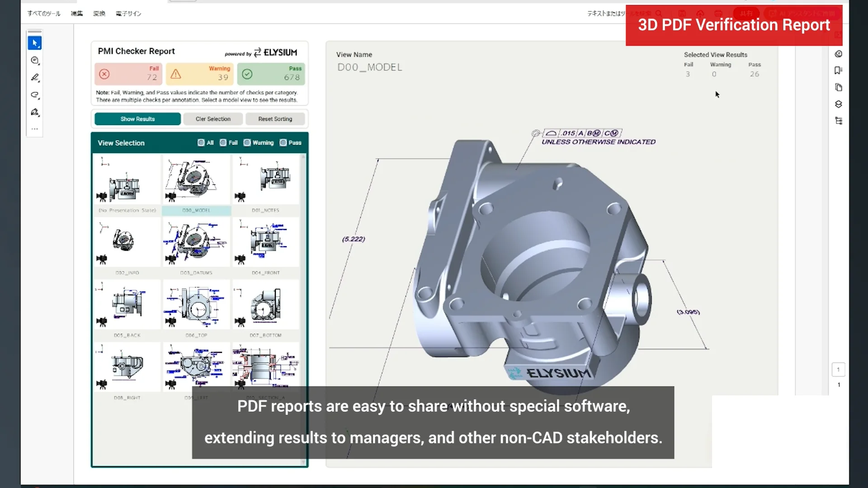The width and height of the screenshot is (868, 488).
Task: Click the page number 1 box
Action: click(838, 370)
